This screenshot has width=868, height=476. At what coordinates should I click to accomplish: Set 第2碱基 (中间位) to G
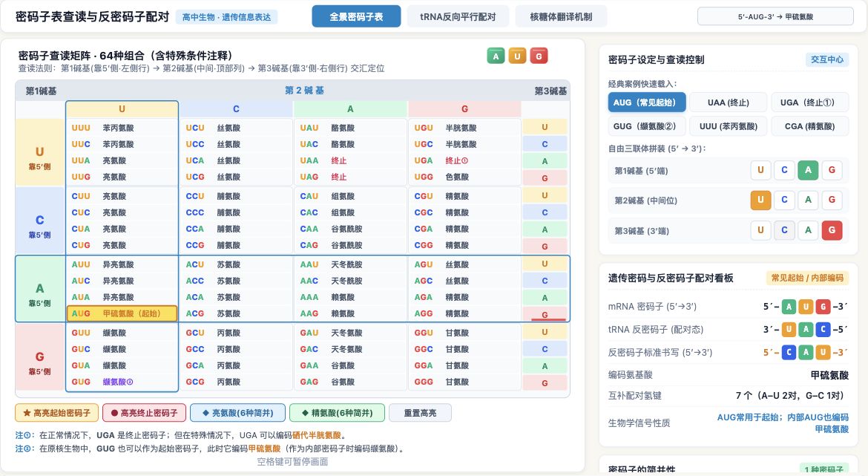[x=832, y=200]
